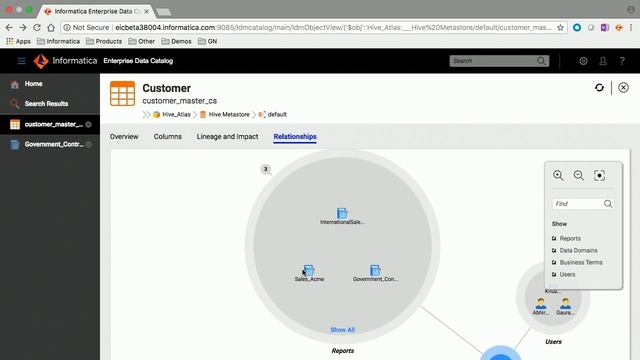Toggle the Users checkbox
The image size is (640, 360).
[x=554, y=274]
